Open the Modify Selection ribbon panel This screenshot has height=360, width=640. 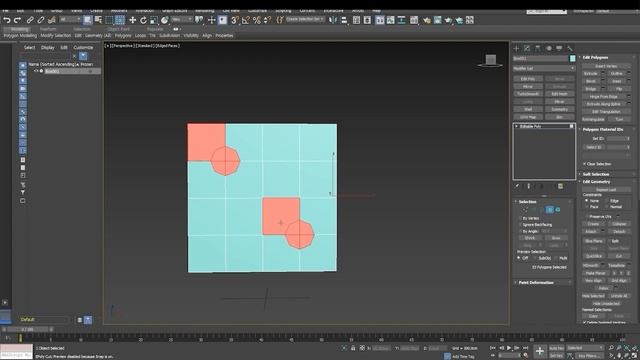click(x=56, y=36)
